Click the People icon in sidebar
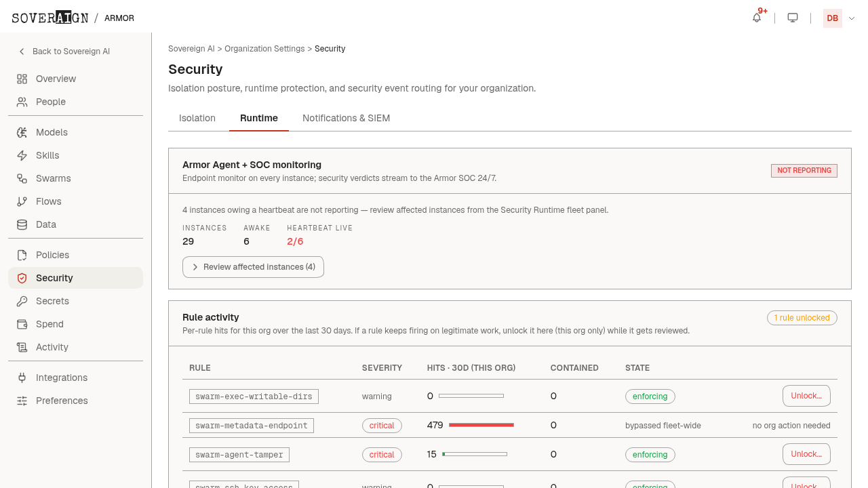The height and width of the screenshot is (488, 868). click(x=22, y=102)
